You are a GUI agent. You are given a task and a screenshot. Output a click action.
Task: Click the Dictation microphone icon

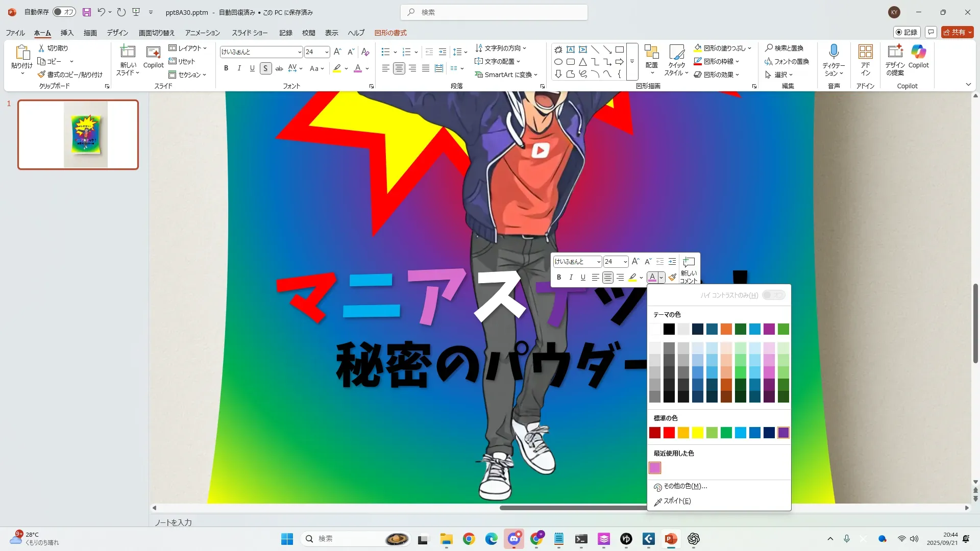point(834,52)
